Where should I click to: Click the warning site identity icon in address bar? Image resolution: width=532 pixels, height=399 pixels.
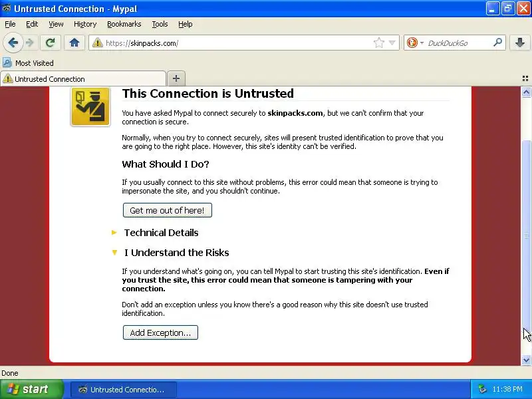point(97,43)
